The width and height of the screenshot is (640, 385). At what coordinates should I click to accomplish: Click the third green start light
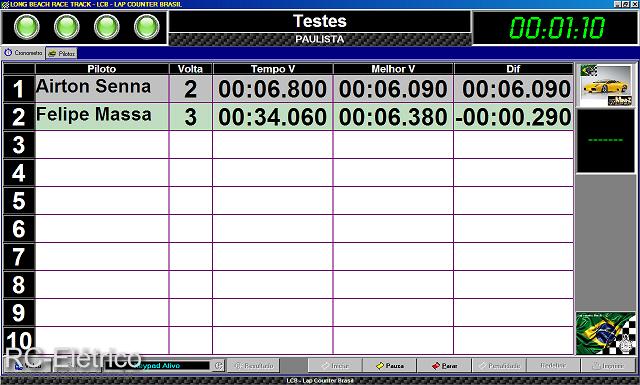click(107, 27)
